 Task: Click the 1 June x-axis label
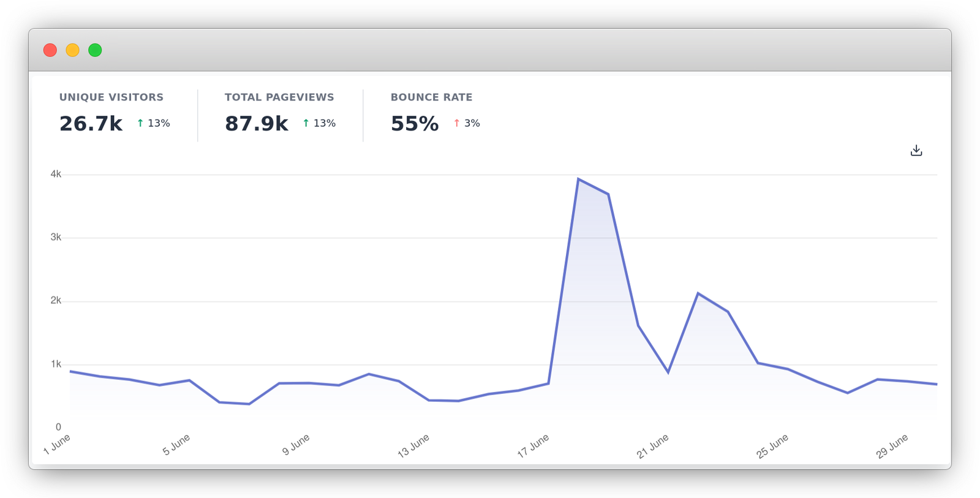(57, 444)
